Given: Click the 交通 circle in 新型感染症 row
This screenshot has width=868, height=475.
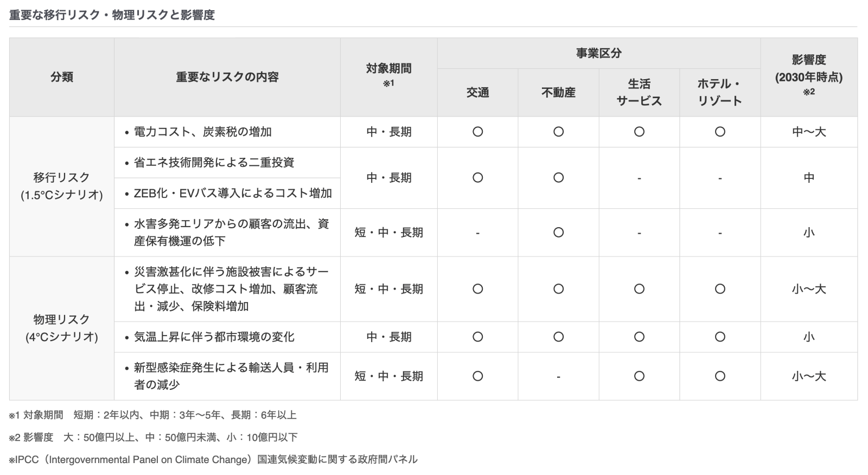Looking at the screenshot, I should [x=477, y=376].
